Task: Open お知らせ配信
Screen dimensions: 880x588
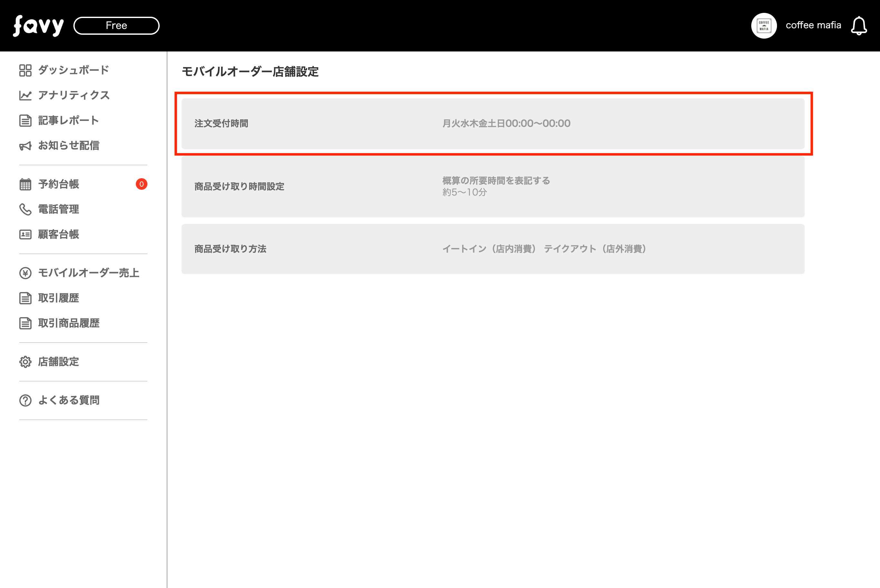Action: point(69,145)
